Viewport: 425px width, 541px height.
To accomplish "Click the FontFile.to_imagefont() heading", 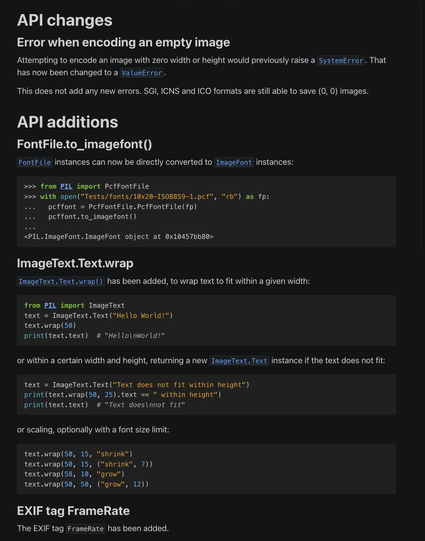I will (x=84, y=144).
